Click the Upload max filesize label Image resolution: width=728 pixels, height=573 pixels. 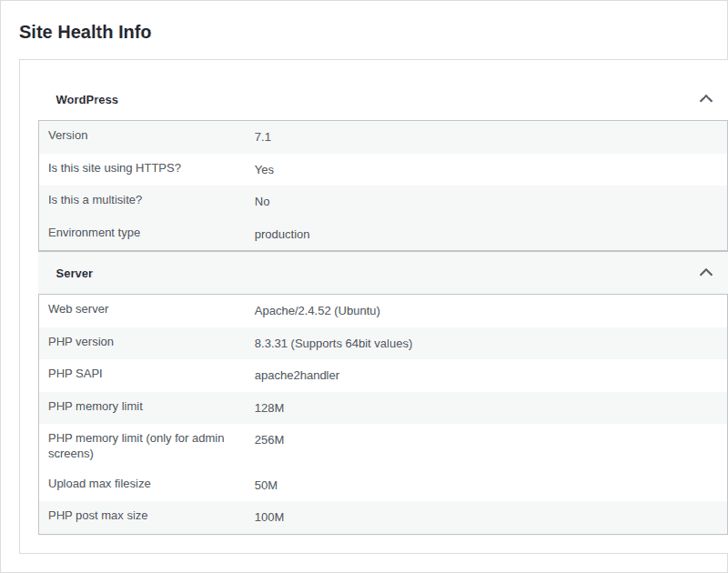coord(99,484)
